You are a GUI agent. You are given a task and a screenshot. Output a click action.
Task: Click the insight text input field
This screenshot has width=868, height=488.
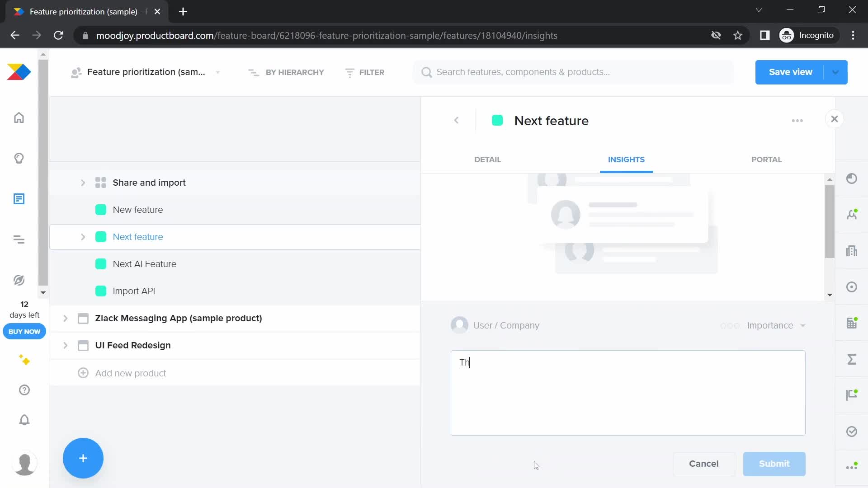628,393
